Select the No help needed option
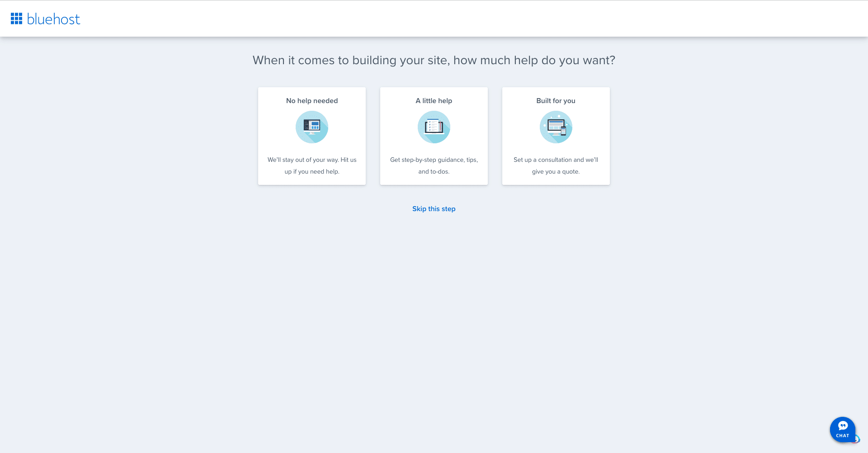This screenshot has width=868, height=453. pyautogui.click(x=312, y=136)
